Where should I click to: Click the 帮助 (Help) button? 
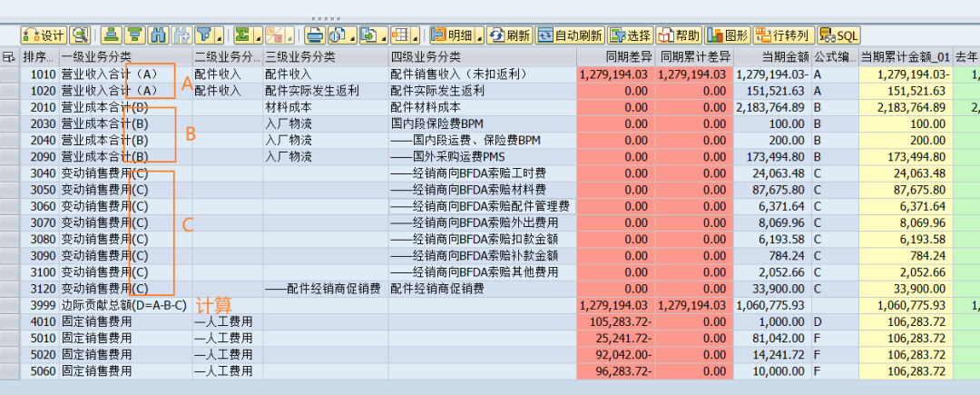coord(679,35)
